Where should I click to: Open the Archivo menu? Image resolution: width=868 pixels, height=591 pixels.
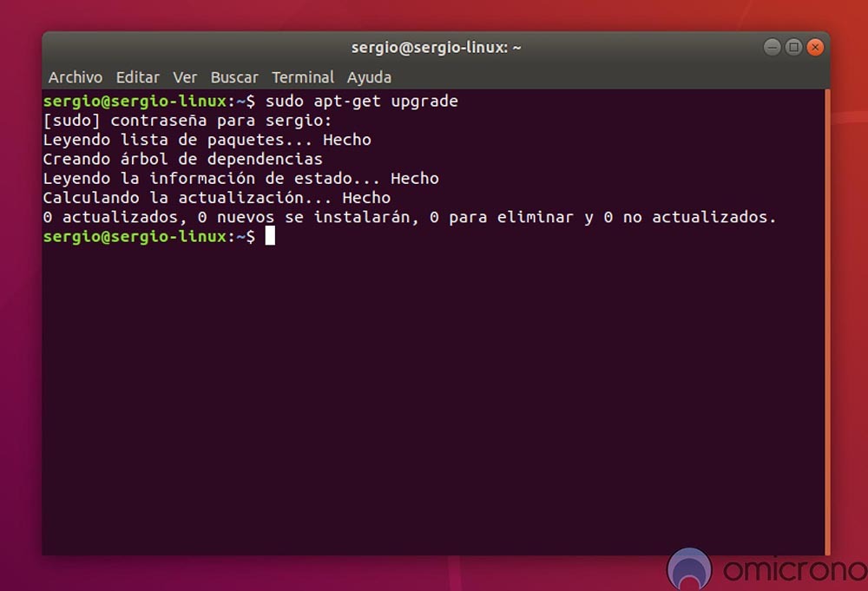click(75, 77)
